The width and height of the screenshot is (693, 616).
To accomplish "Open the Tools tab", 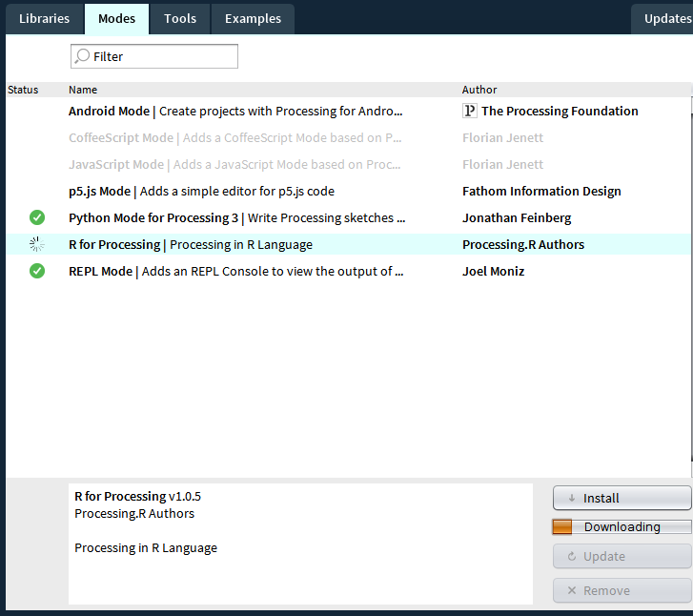I will tap(180, 18).
